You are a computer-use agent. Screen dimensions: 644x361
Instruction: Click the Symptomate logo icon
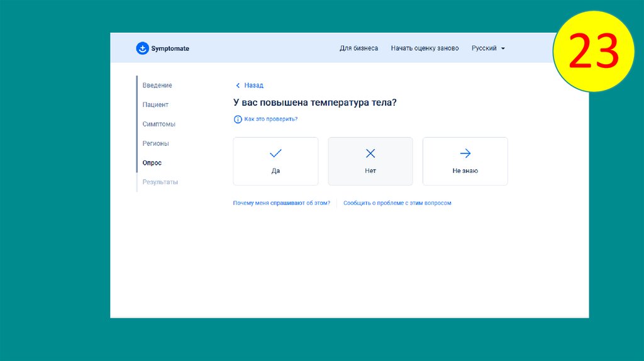142,48
